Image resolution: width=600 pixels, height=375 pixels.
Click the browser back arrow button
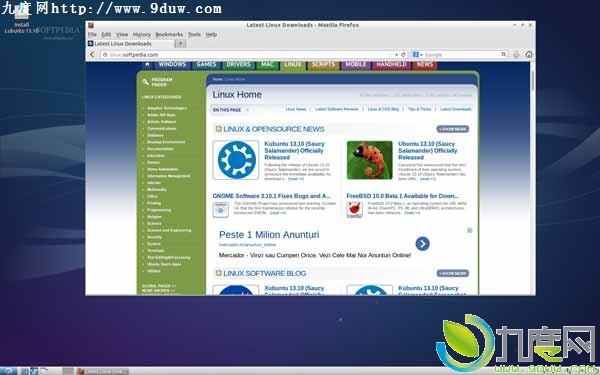(x=92, y=54)
